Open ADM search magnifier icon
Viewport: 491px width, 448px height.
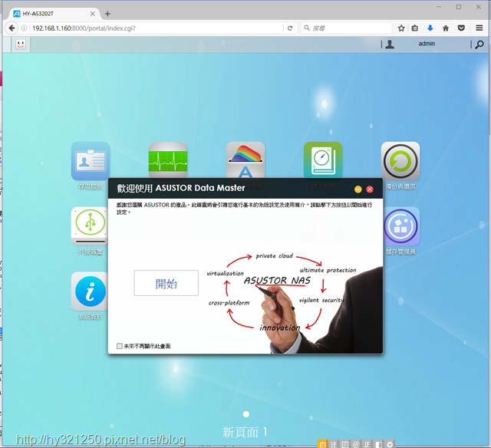(x=479, y=44)
